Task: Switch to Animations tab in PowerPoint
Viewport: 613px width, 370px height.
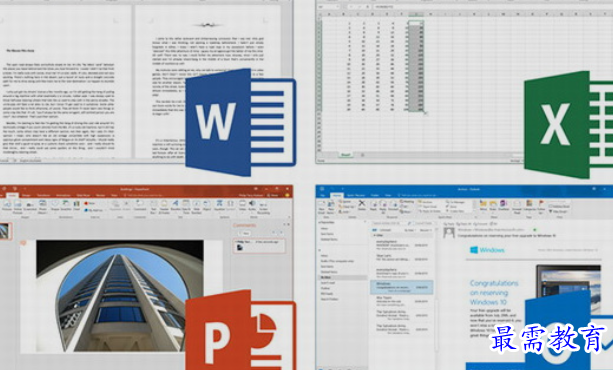Action: (x=63, y=195)
